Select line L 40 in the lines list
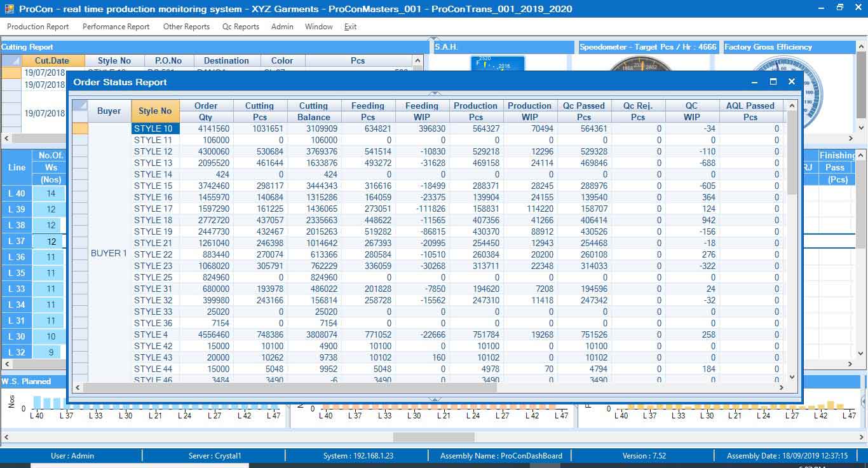 click(x=17, y=193)
